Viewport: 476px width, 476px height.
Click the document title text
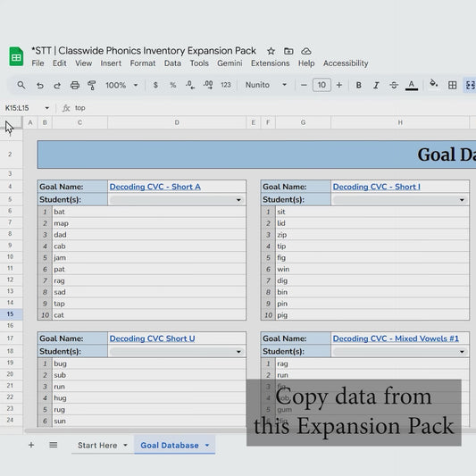pos(144,51)
